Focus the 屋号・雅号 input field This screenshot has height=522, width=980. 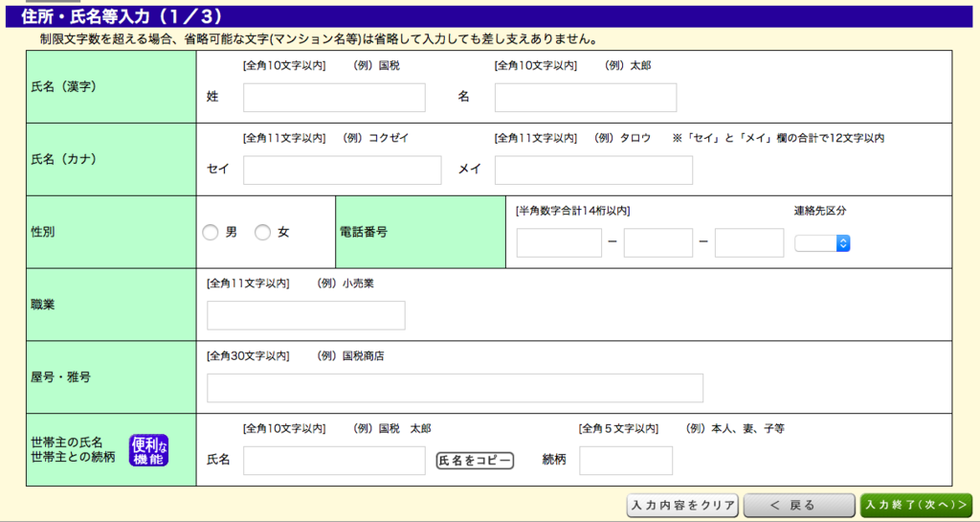click(x=455, y=388)
